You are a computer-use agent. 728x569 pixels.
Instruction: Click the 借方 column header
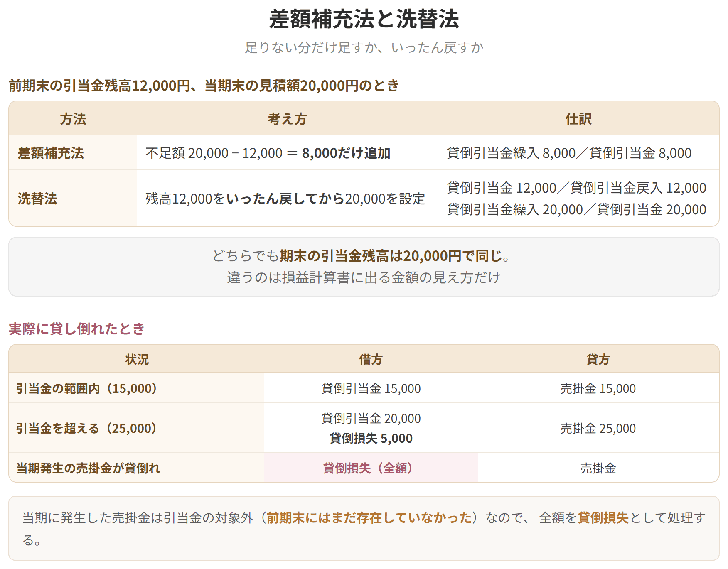371,359
